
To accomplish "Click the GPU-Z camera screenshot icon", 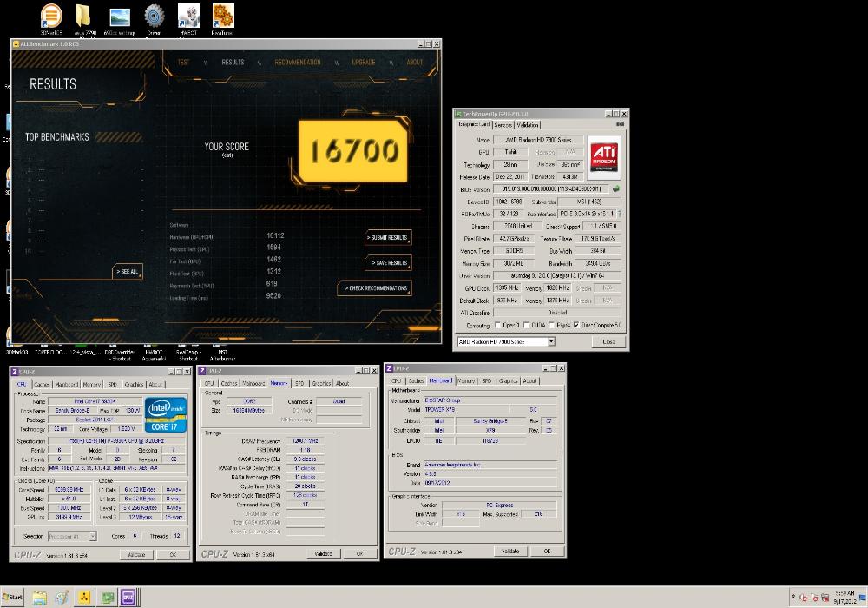I will point(620,124).
